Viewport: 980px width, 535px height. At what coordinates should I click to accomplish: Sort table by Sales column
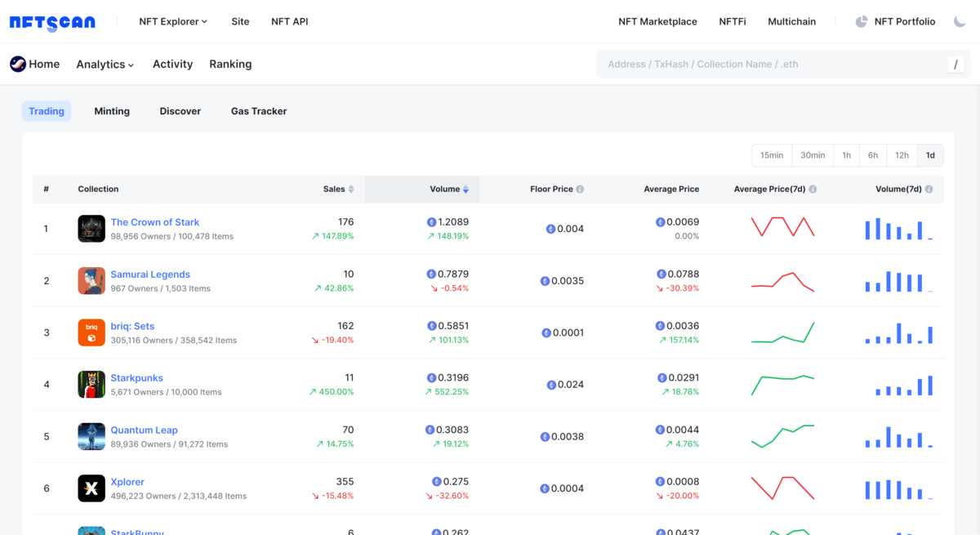click(x=338, y=189)
